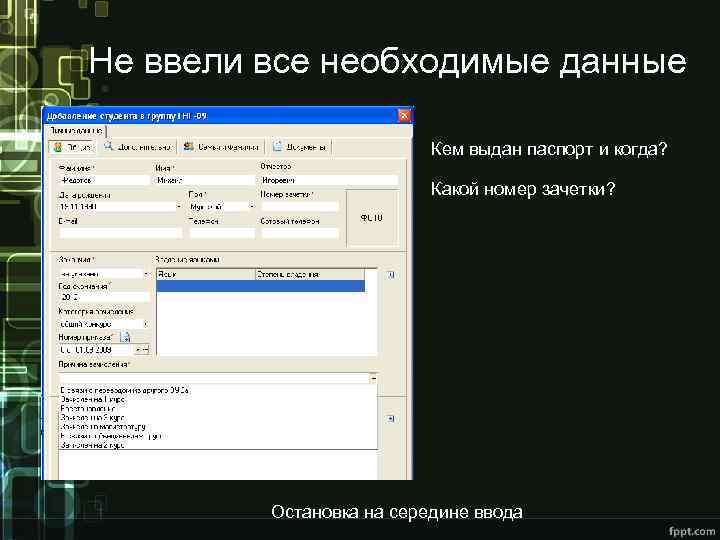Click the Фамилия input field
Screen dimensions: 720x540
click(105, 180)
